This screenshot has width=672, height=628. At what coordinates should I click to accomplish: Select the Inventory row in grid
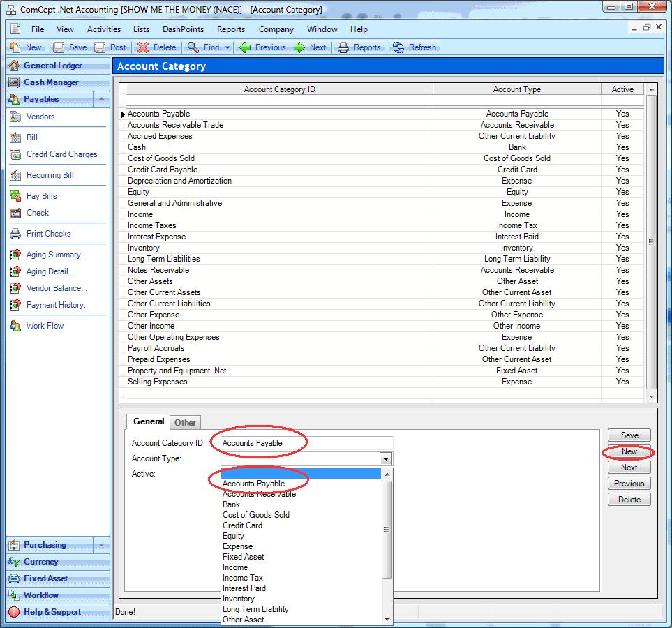coord(144,248)
